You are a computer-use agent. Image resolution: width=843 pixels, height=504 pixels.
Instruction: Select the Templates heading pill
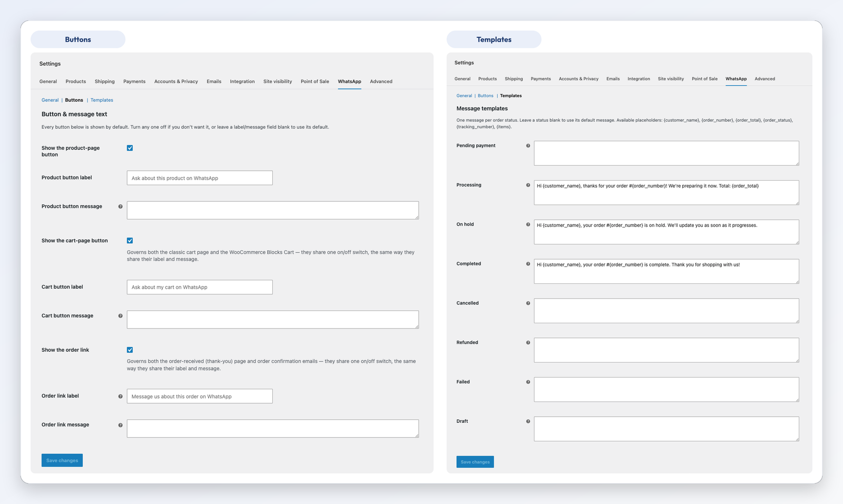coord(494,39)
